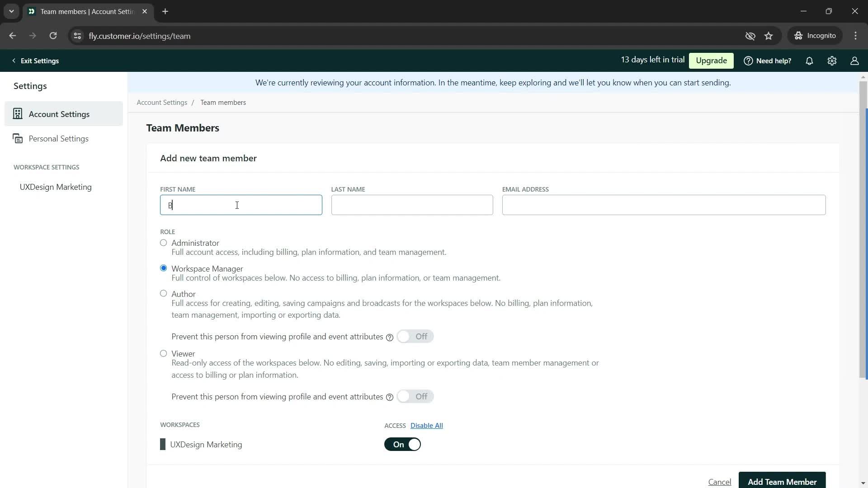Click the 13 days left in trial text

[x=652, y=60]
